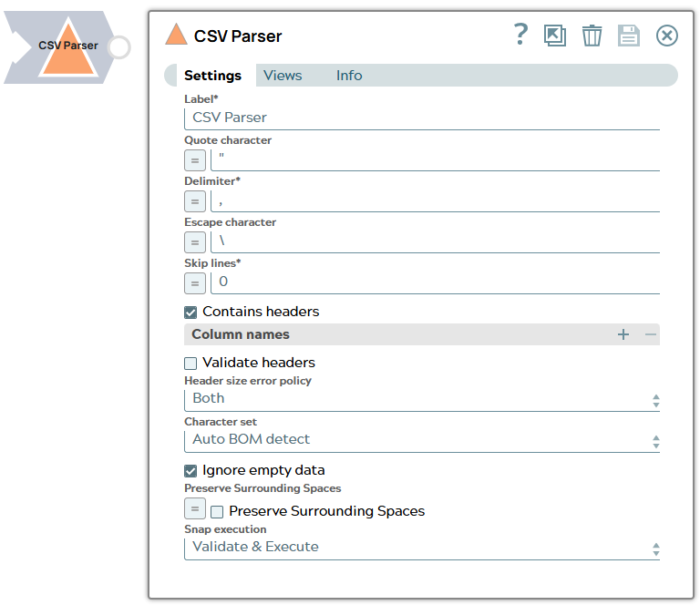
Task: Delete the snap with the trash icon
Action: pos(592,36)
